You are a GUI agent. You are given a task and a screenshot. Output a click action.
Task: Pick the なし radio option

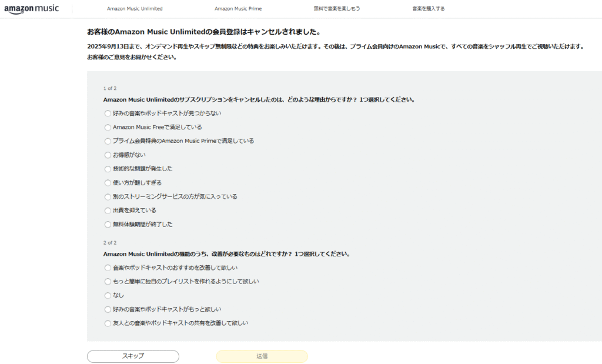[x=108, y=296]
